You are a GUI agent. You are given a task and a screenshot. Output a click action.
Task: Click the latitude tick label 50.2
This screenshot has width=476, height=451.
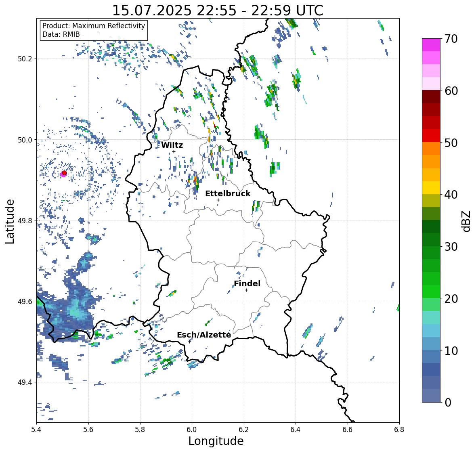click(25, 59)
